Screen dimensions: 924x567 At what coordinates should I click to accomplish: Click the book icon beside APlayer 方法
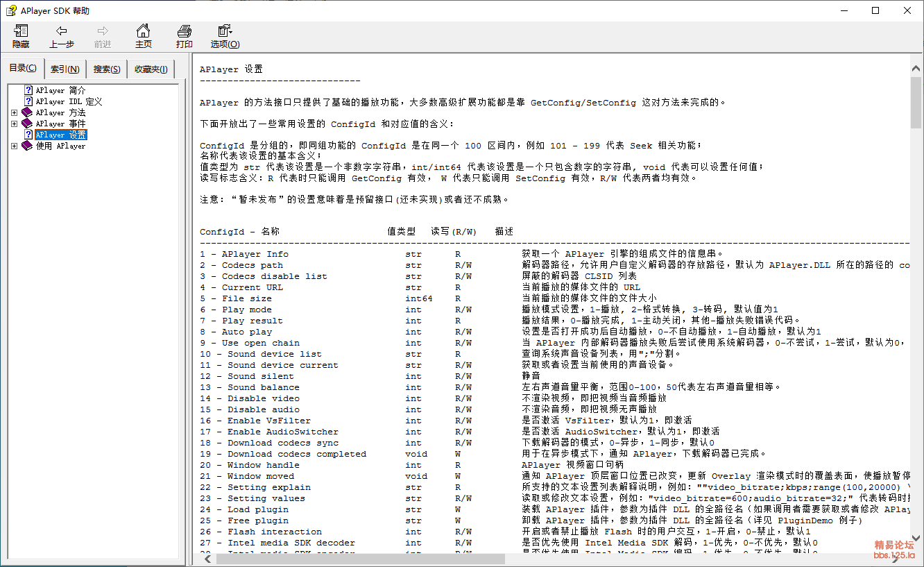pyautogui.click(x=27, y=112)
